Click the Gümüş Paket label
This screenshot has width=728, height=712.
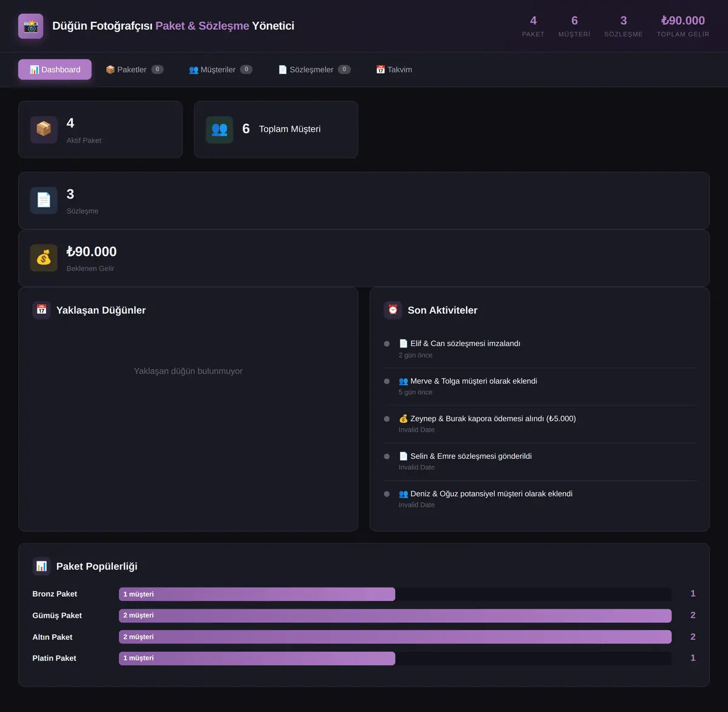pos(57,615)
